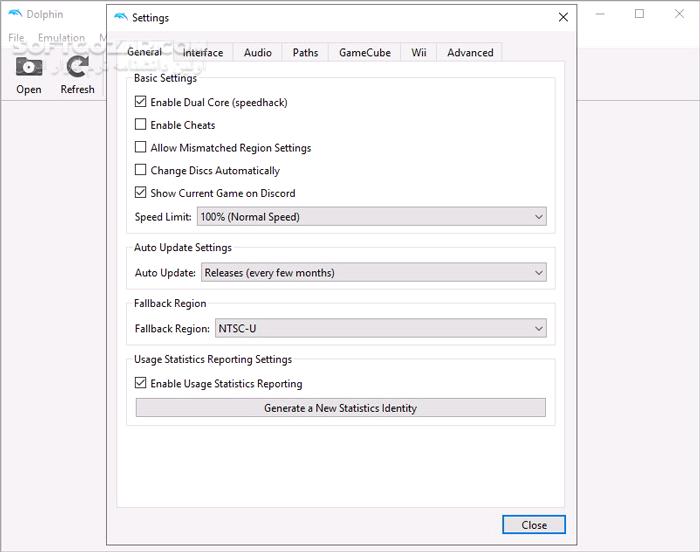This screenshot has height=552, width=700.
Task: Open the Speed Limit dropdown
Action: click(371, 217)
